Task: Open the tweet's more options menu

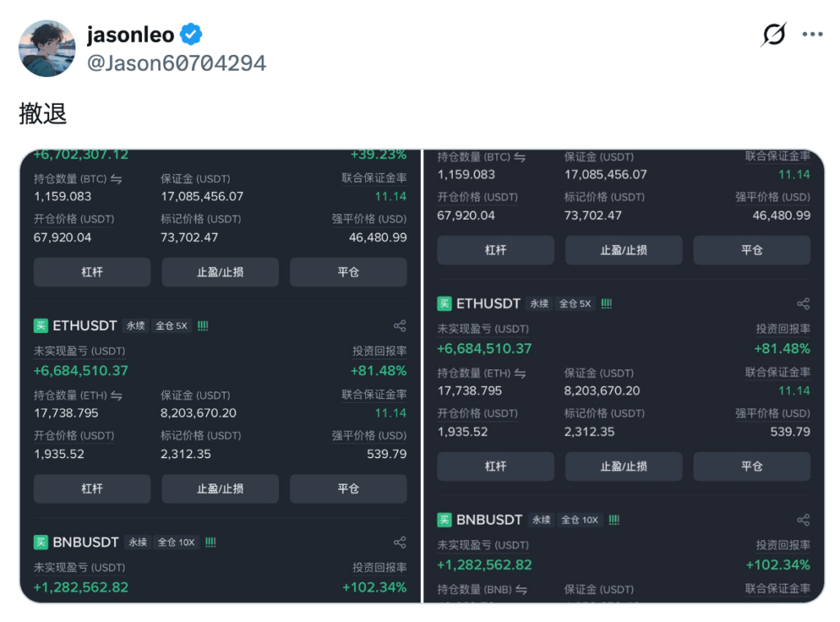Action: pyautogui.click(x=813, y=34)
